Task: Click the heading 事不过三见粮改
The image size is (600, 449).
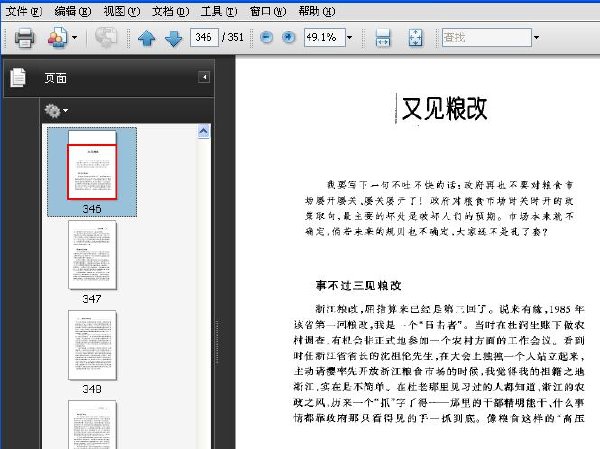Action: (359, 286)
